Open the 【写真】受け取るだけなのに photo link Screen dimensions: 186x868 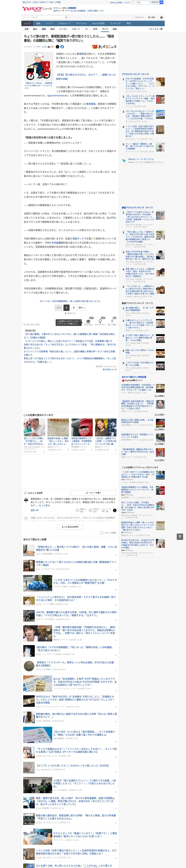point(86,77)
